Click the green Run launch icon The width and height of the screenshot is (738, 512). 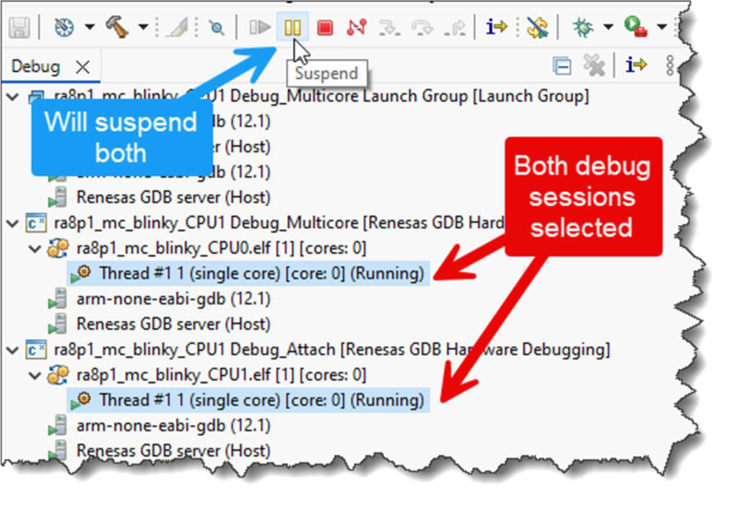click(635, 27)
